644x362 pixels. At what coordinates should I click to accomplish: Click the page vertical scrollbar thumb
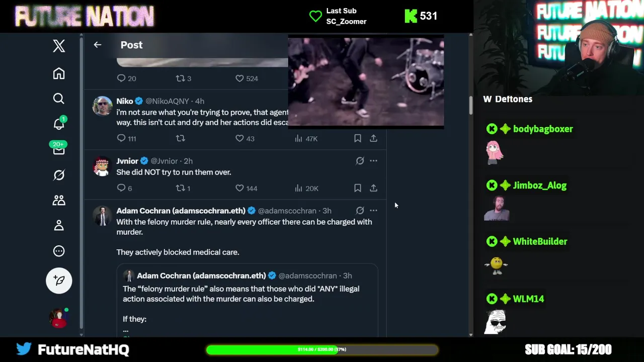click(471, 106)
